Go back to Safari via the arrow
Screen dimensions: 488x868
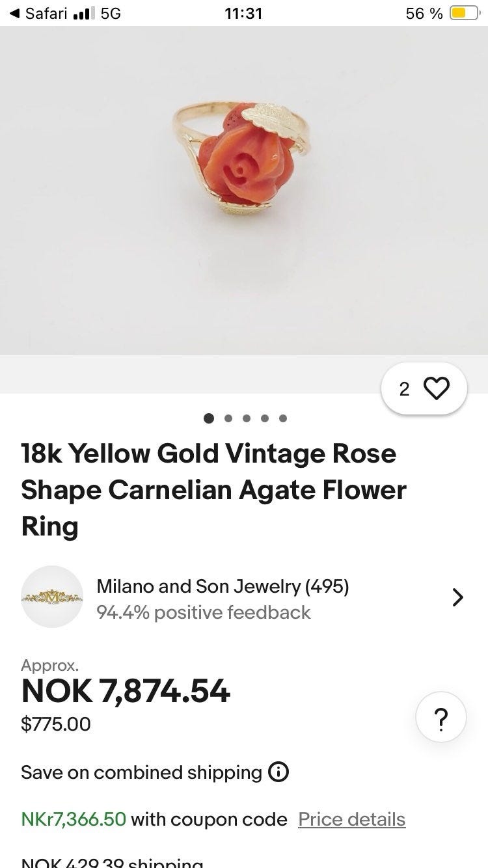(15, 13)
